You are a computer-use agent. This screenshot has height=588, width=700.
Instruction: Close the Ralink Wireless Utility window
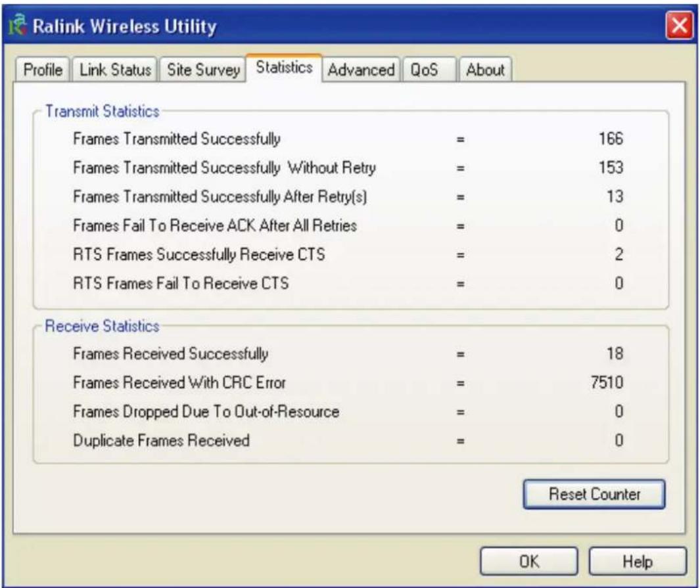coord(679,26)
